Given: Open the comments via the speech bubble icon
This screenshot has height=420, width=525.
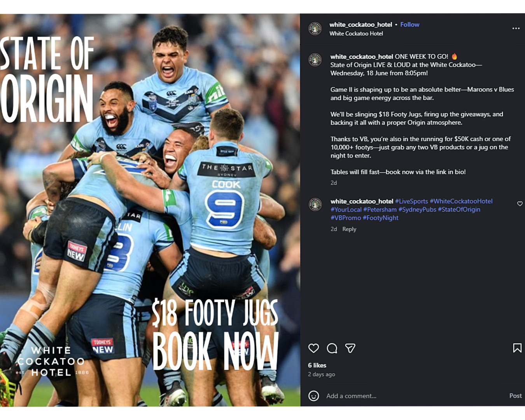Looking at the screenshot, I should (x=331, y=349).
